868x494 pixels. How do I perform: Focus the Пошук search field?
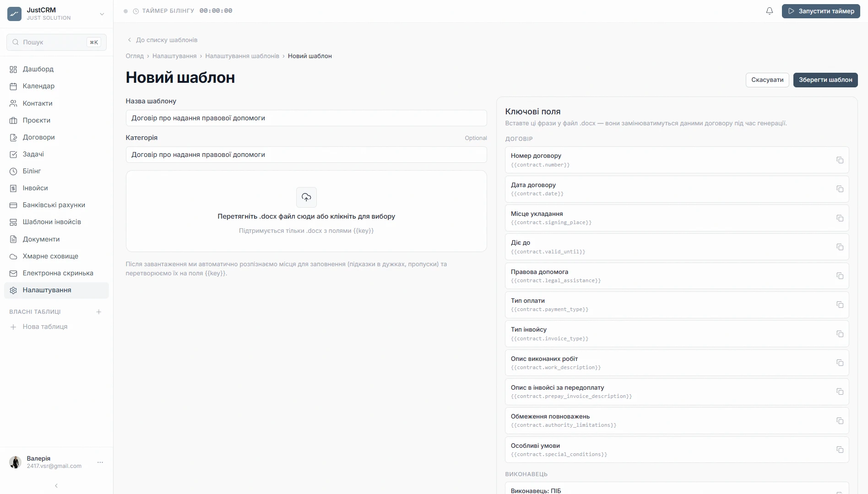click(x=56, y=42)
